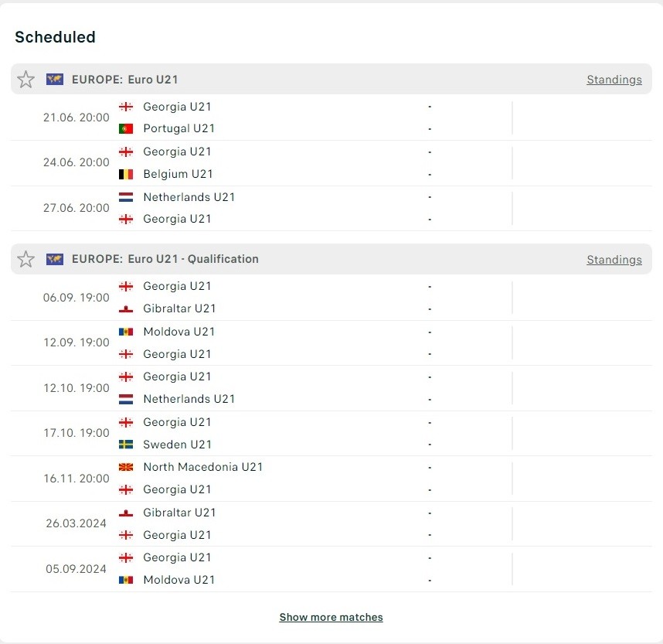Open the 12.10. 19:00 Netherlands U21 fixture
The height and width of the screenshot is (644, 663).
click(331, 388)
